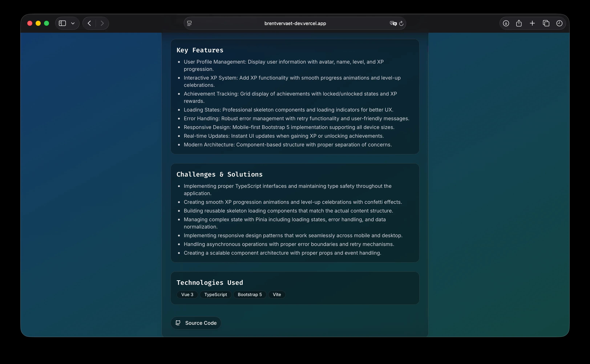The height and width of the screenshot is (364, 590).
Task: Click the Bootstrap 5 tag
Action: [x=249, y=294]
